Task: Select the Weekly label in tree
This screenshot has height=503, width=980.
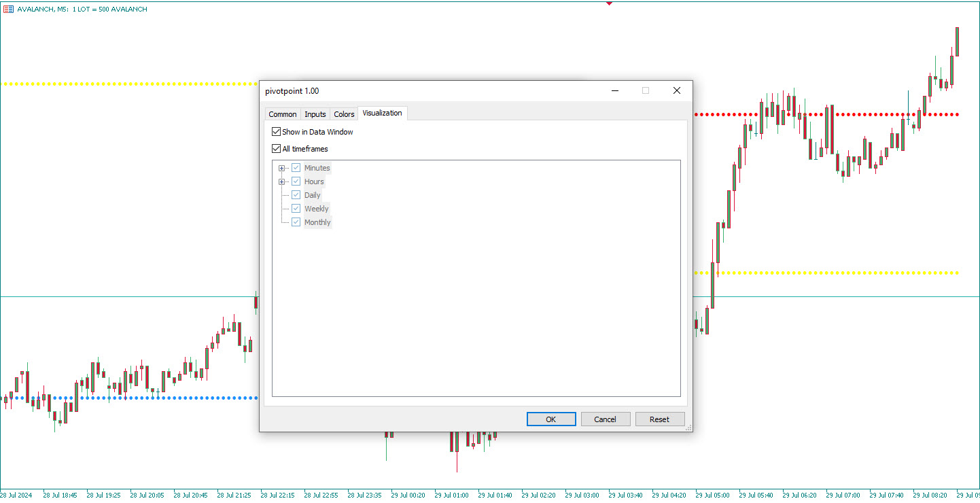Action: (x=317, y=209)
